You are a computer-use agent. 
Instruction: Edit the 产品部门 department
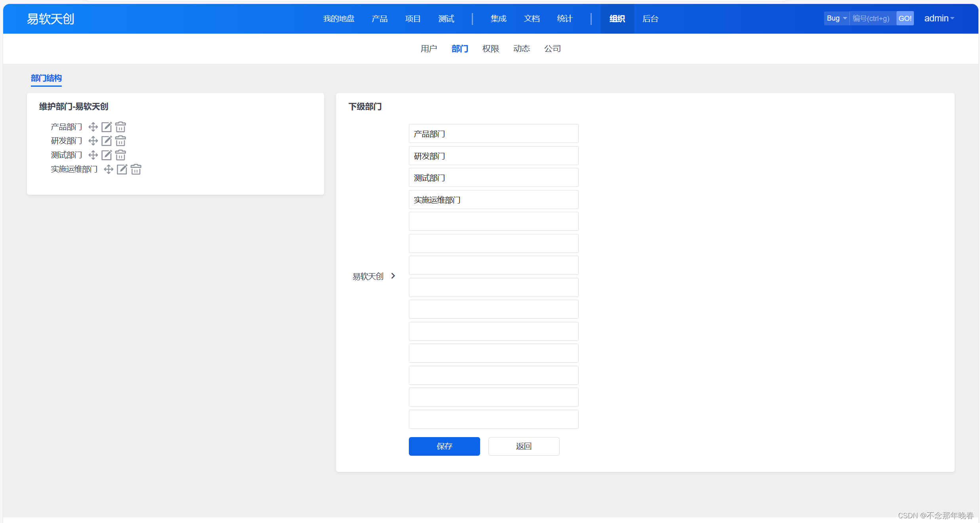pos(106,127)
